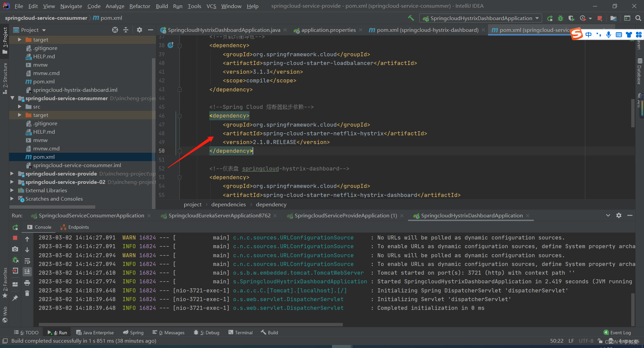644x348 pixels.
Task: Locate opened file in Project tree
Action: pyautogui.click(x=115, y=30)
